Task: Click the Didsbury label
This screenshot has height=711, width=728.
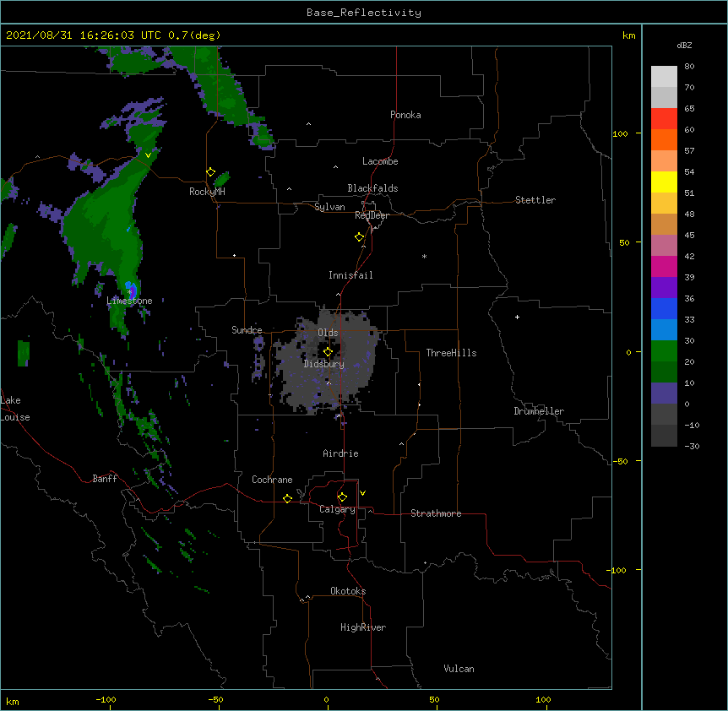Action: [x=324, y=364]
